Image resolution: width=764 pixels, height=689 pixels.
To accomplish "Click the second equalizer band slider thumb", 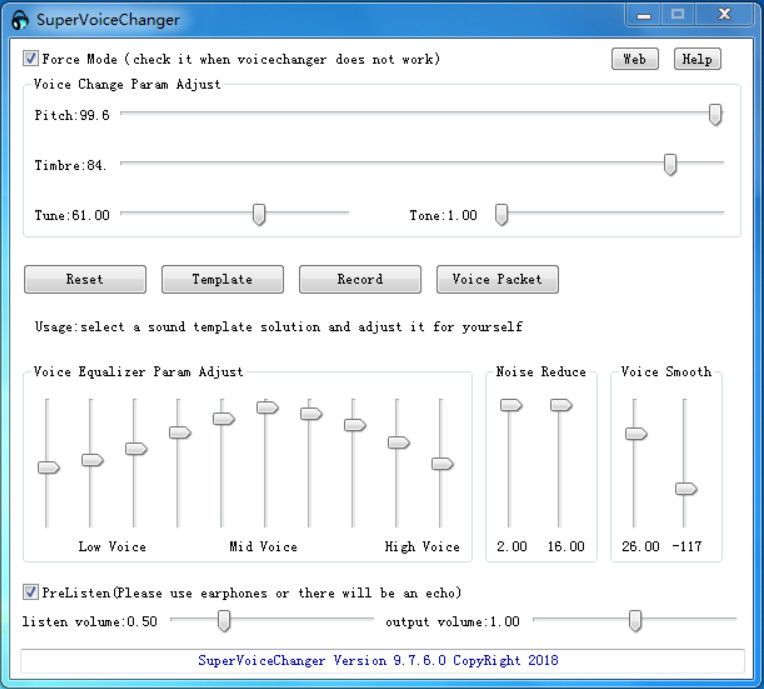I will coord(93,460).
